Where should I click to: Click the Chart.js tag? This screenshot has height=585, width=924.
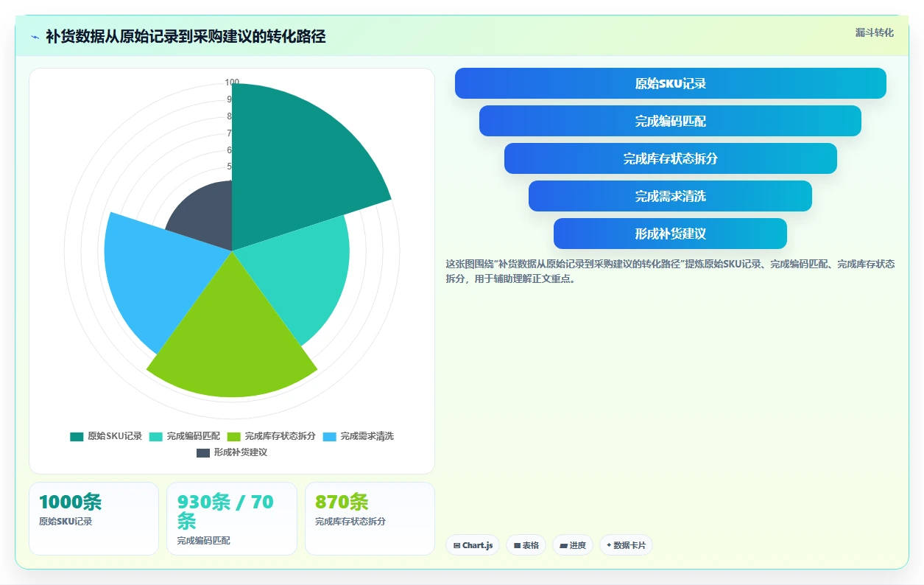coord(473,545)
